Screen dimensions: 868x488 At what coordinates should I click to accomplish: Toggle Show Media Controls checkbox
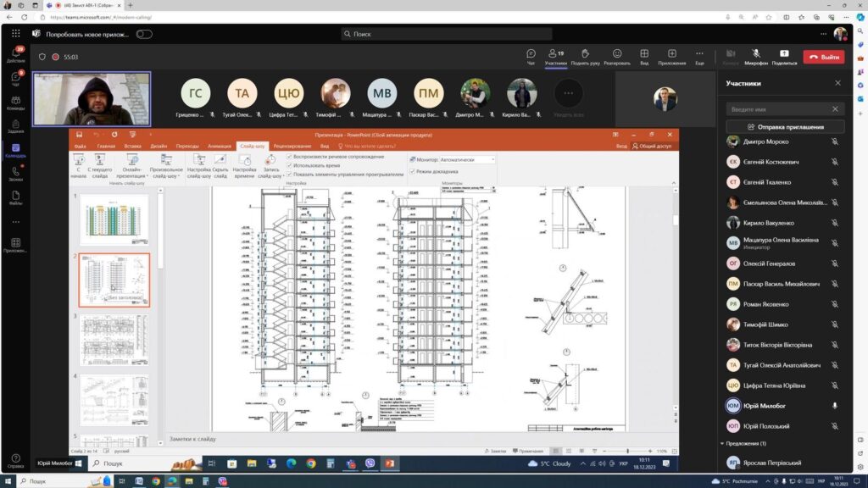(289, 175)
